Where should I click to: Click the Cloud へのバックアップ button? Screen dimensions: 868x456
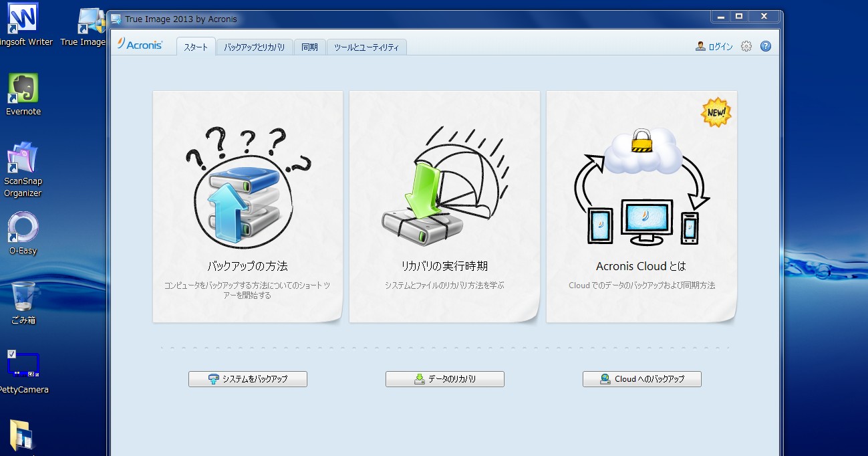642,379
